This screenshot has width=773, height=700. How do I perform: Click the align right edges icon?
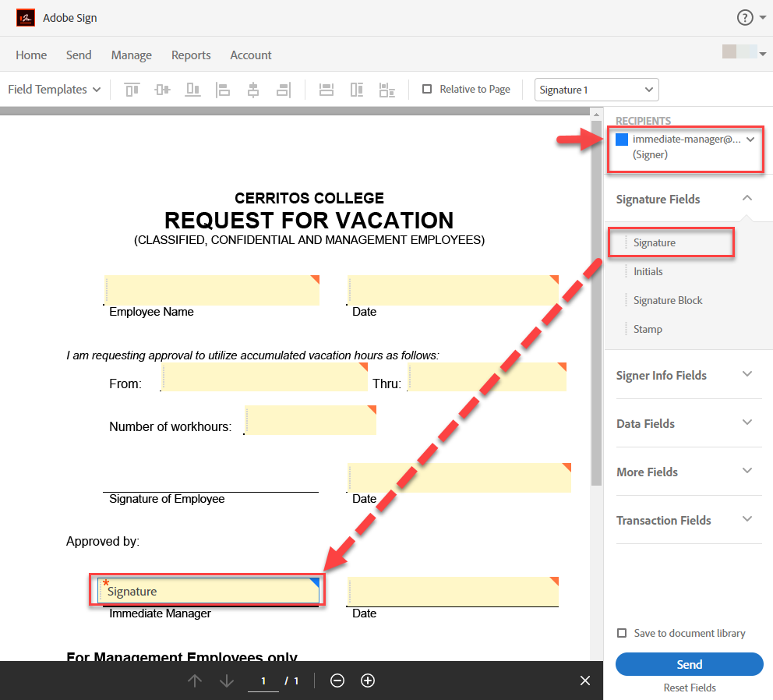(x=284, y=90)
